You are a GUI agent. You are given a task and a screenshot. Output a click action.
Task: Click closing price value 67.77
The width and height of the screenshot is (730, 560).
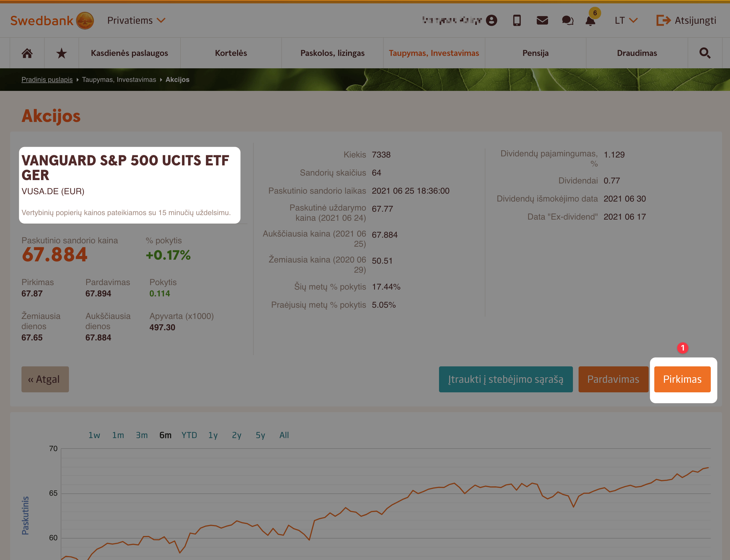coord(382,209)
